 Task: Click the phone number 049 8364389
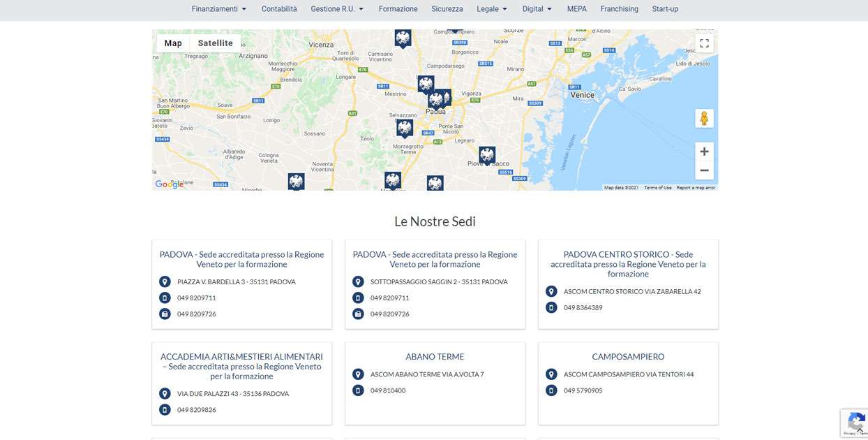click(x=583, y=308)
